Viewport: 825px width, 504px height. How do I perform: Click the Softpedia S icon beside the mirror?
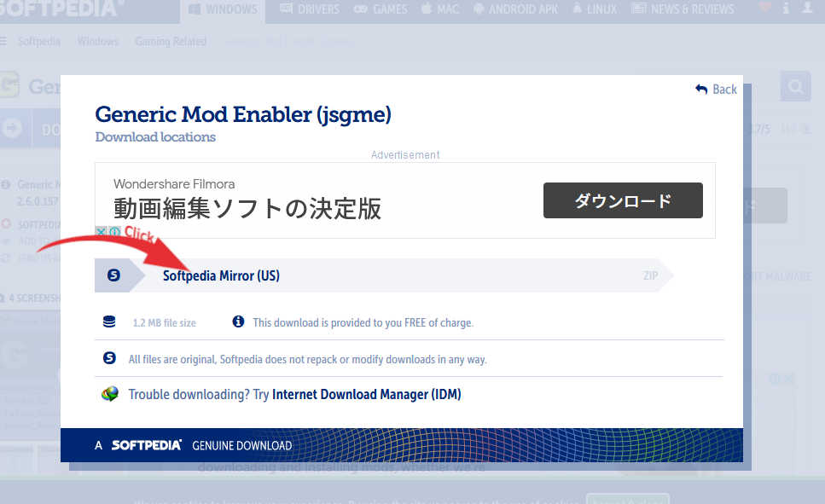point(113,275)
